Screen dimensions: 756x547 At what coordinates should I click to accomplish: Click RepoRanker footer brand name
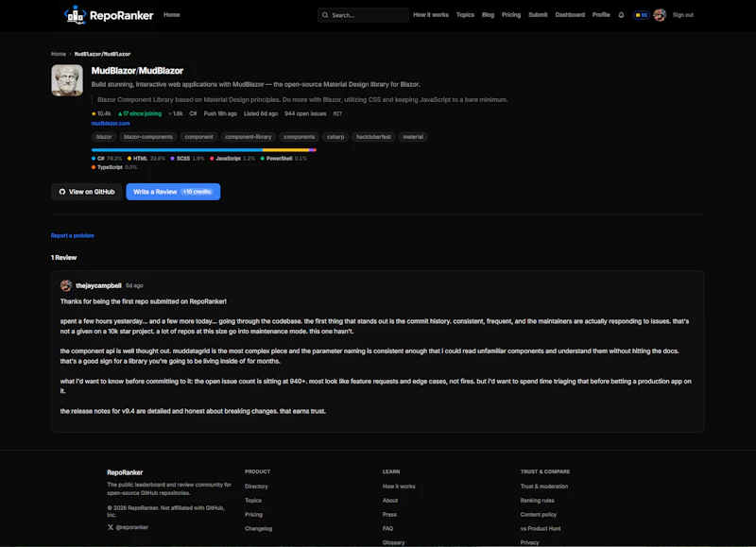click(125, 472)
